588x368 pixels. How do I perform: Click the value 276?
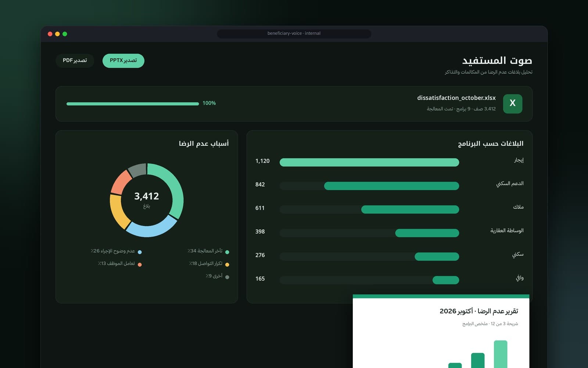(x=260, y=255)
